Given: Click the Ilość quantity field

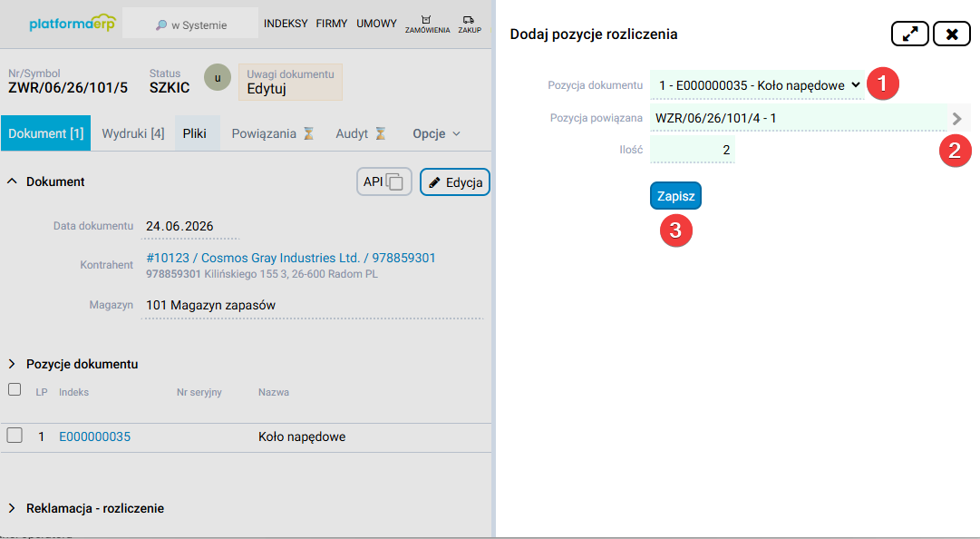Looking at the screenshot, I should 693,150.
